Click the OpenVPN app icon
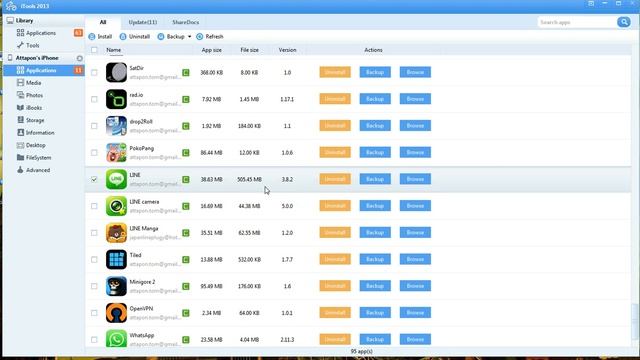This screenshot has height=360, width=640. click(x=116, y=313)
